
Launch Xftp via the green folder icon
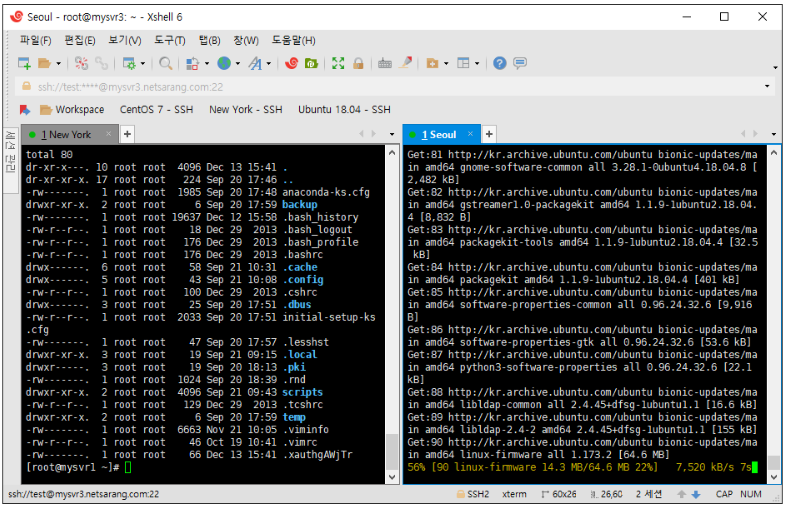click(x=312, y=63)
